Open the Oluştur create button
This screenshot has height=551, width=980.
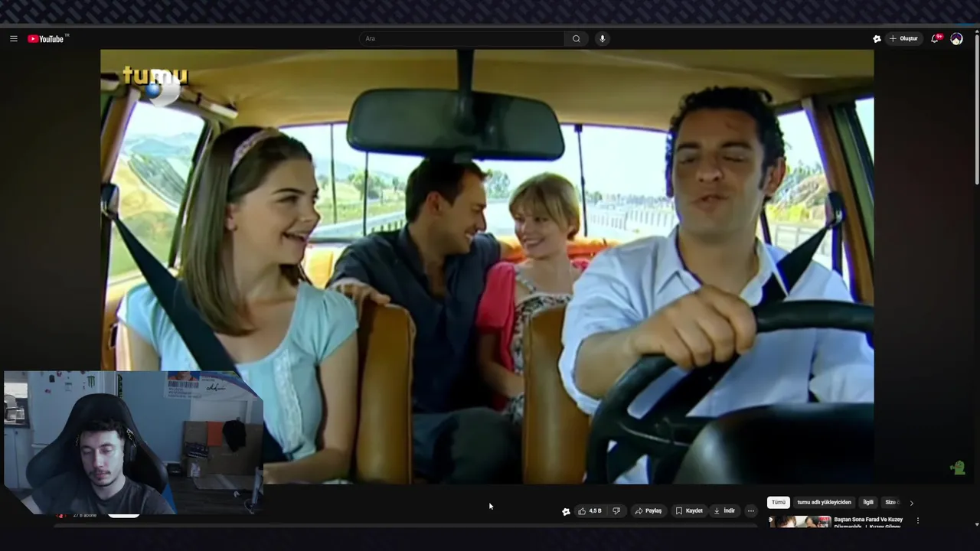(903, 39)
